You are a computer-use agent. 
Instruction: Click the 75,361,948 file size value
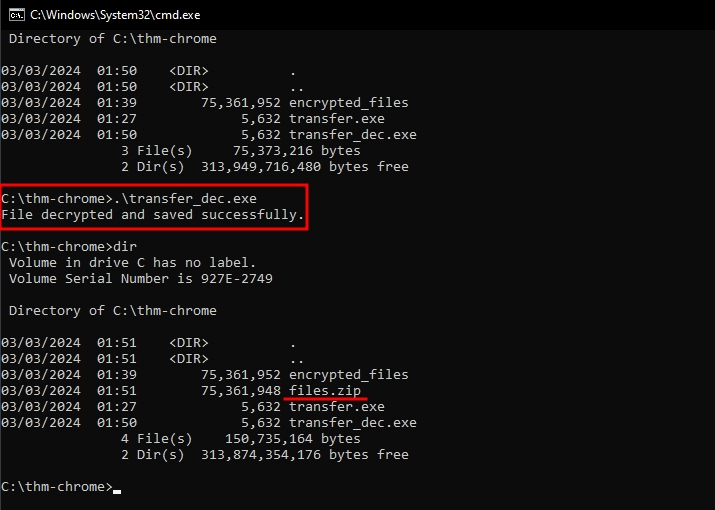241,390
